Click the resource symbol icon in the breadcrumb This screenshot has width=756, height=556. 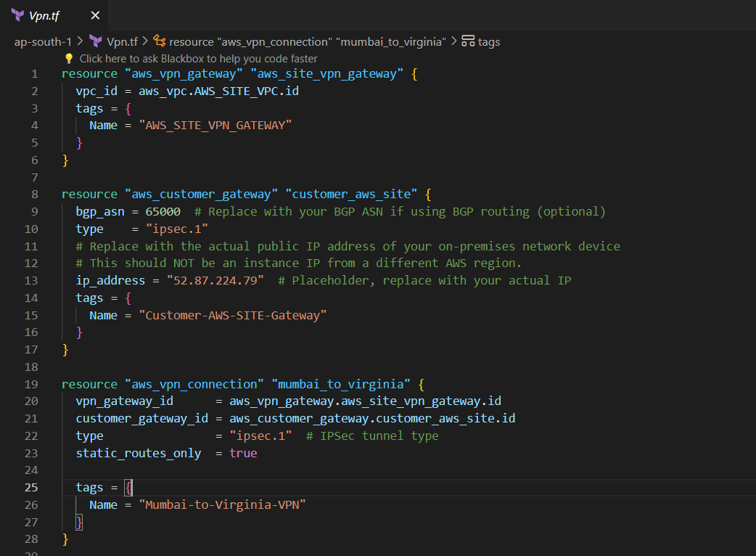(159, 41)
